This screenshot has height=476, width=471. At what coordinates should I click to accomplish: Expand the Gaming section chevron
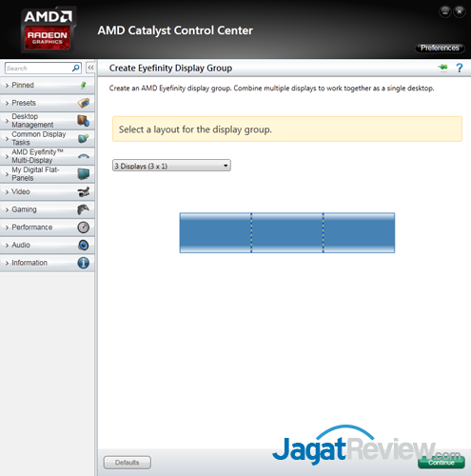7,209
